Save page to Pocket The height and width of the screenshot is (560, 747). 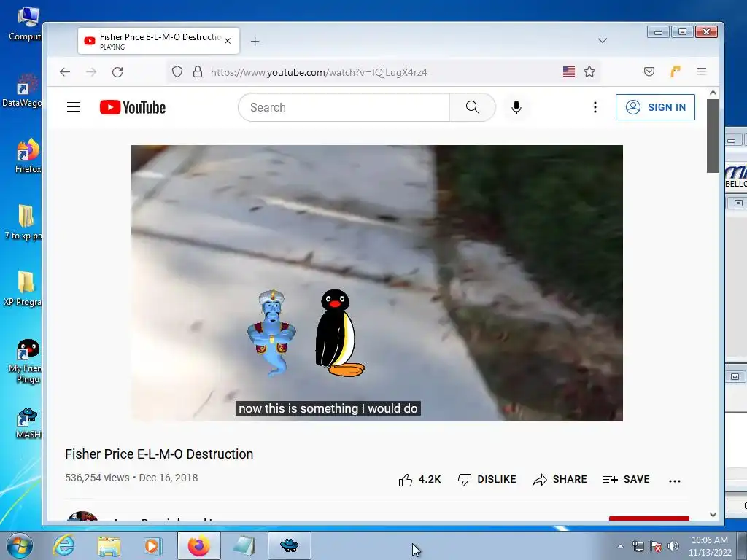649,72
